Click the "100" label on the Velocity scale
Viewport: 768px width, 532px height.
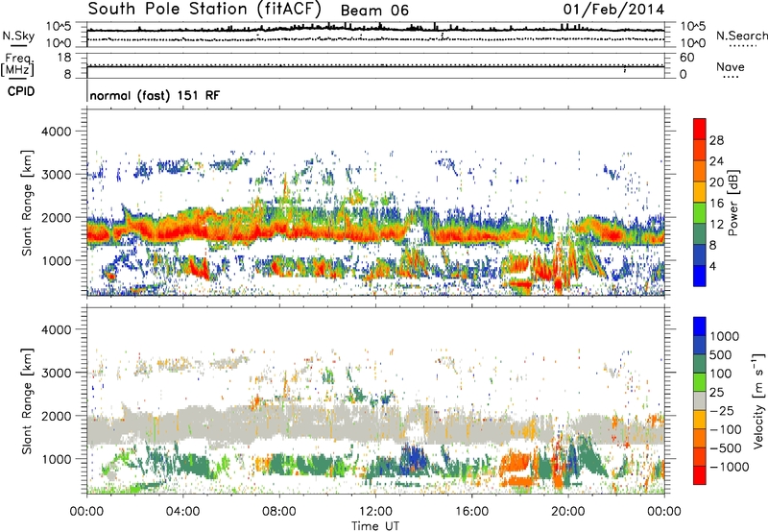[721, 374]
